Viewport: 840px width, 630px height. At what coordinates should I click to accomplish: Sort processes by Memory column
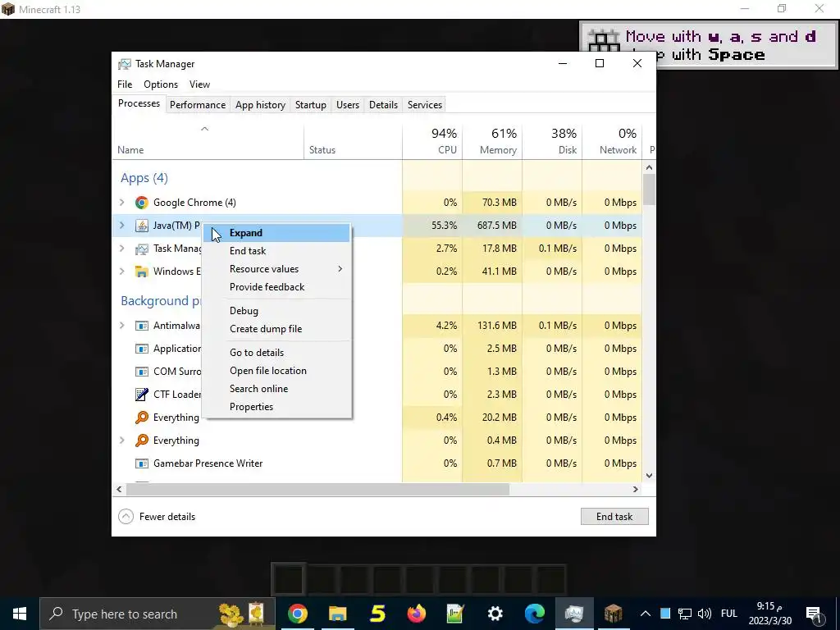point(492,141)
